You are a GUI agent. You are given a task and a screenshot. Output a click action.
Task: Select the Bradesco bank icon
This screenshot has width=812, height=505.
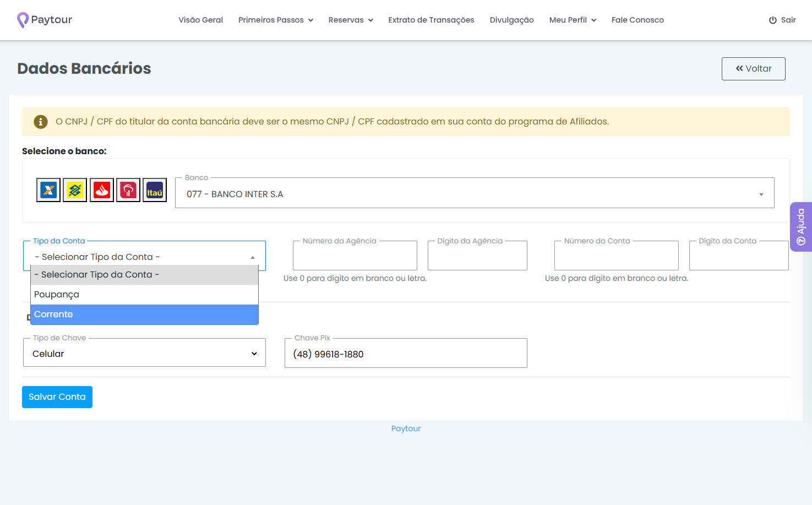[128, 191]
